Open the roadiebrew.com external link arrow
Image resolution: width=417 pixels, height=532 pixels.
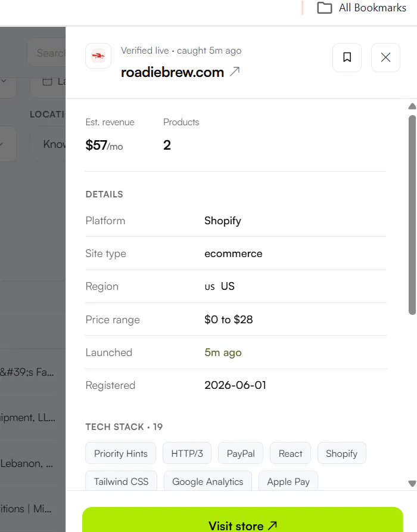235,72
